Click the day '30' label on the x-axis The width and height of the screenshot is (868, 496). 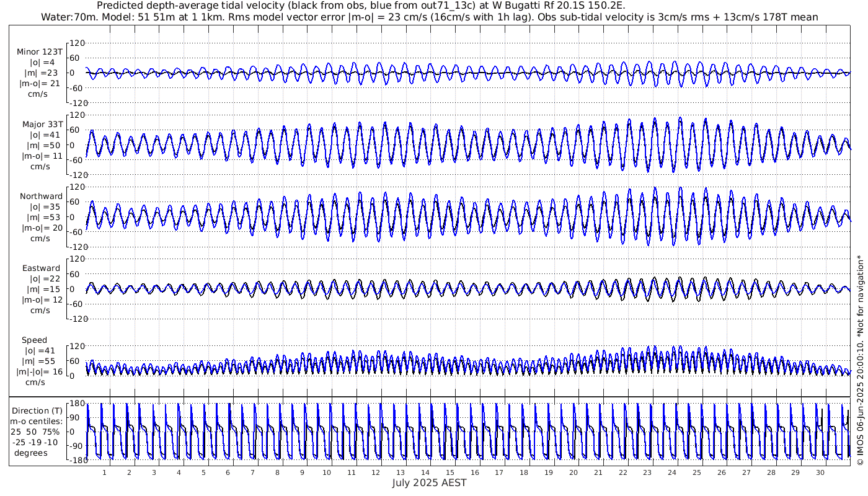click(820, 472)
